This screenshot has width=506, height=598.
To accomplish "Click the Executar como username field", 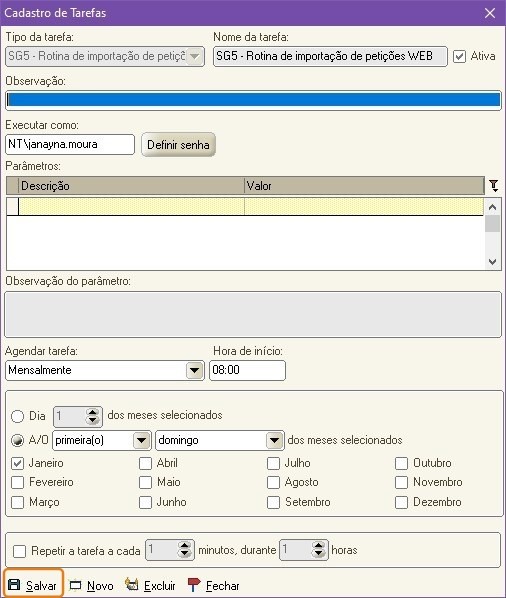I will (70, 144).
